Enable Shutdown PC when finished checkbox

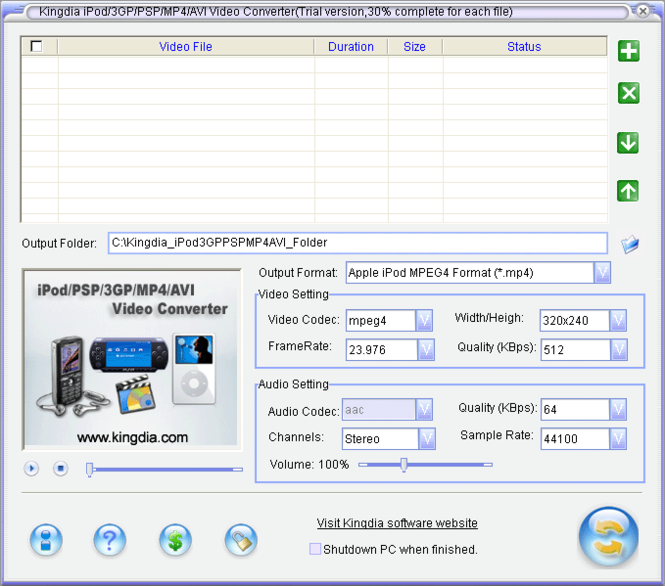click(315, 549)
